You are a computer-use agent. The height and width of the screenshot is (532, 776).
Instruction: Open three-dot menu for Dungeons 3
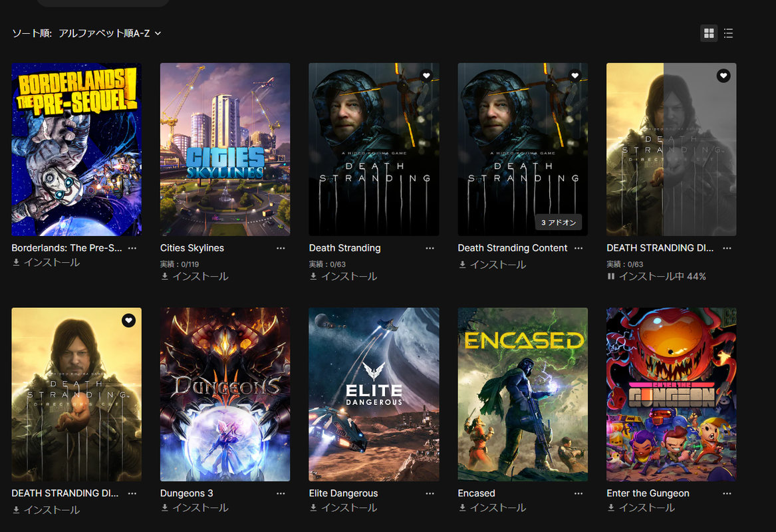(x=281, y=493)
